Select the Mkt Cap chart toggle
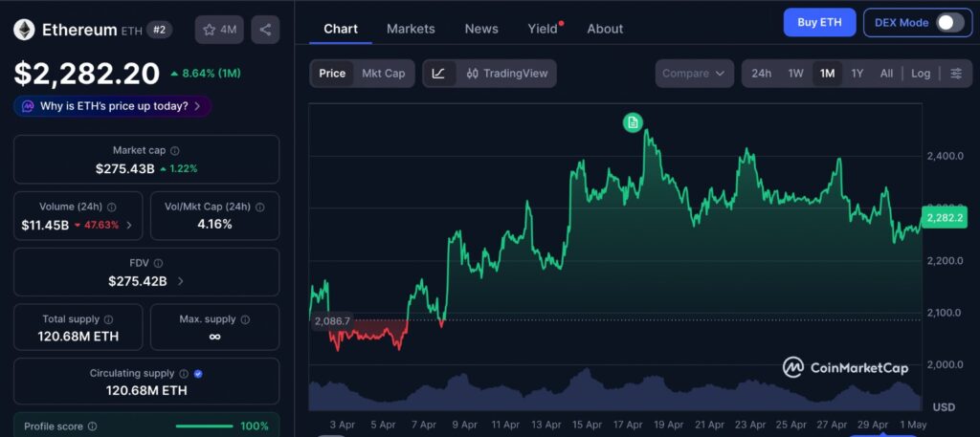This screenshot has width=980, height=437. tap(383, 74)
